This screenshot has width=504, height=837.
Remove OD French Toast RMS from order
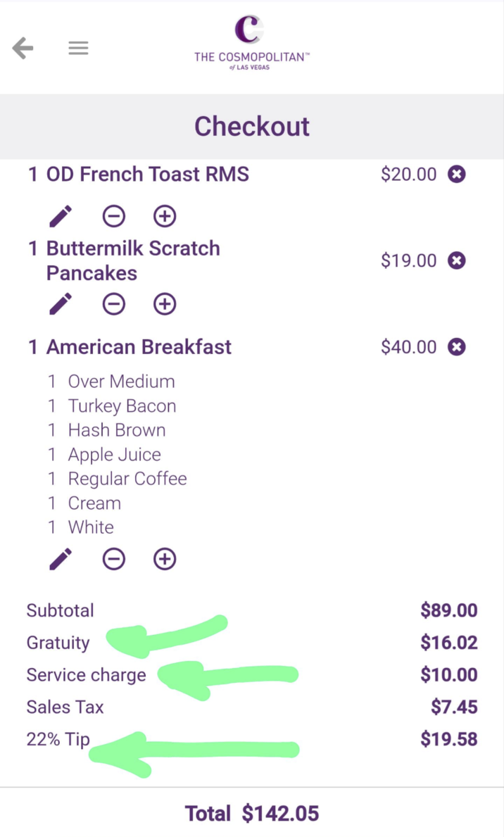tap(456, 174)
